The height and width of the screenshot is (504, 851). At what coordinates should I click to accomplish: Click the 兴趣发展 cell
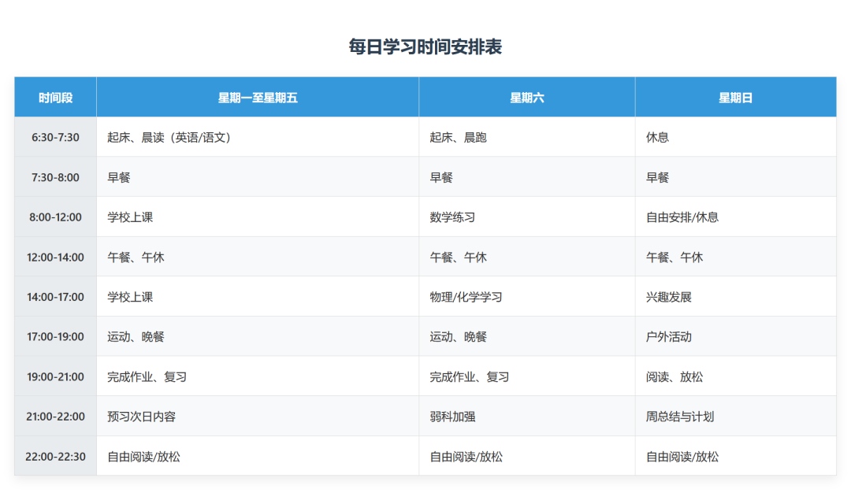click(668, 296)
